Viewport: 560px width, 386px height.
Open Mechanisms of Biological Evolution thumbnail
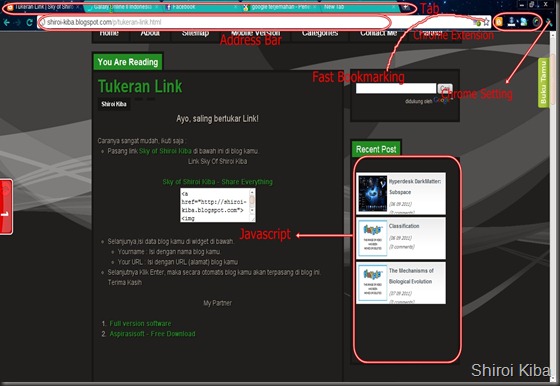point(372,283)
